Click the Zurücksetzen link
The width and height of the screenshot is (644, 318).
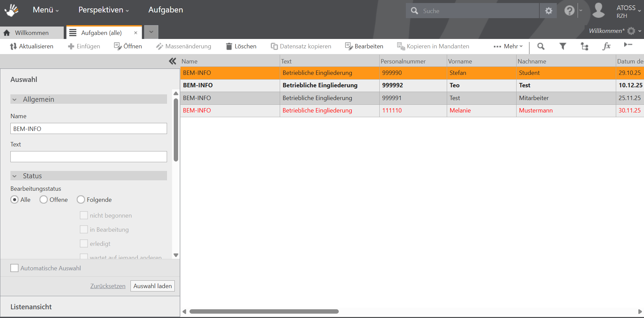[108, 286]
